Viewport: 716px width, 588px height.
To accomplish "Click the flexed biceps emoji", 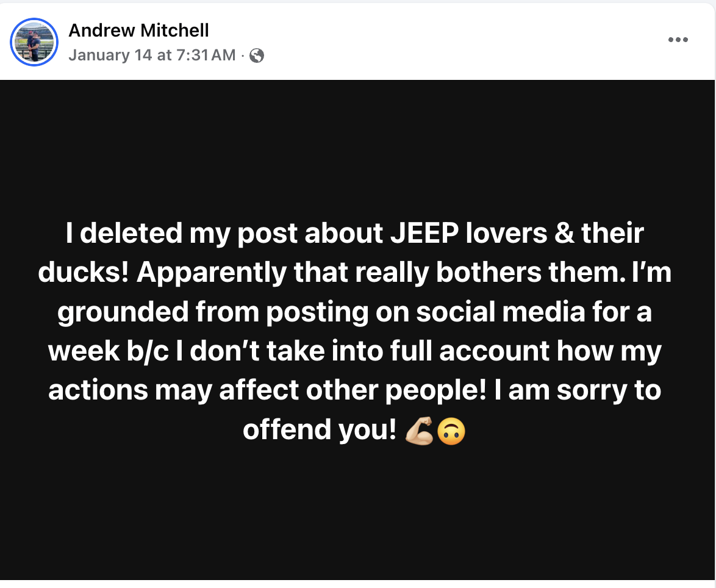I will 419,431.
